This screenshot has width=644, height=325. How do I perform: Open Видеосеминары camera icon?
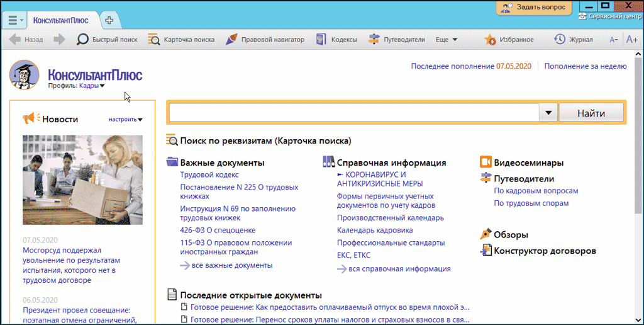click(486, 162)
